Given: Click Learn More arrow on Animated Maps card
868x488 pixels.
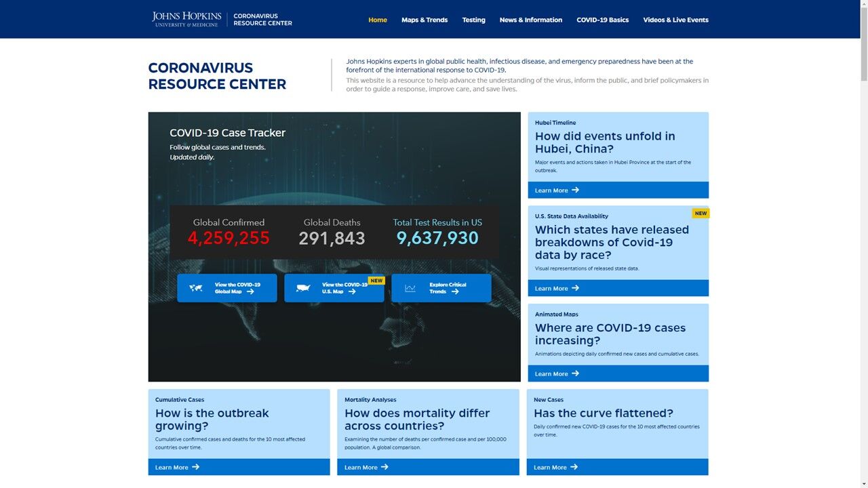Looking at the screenshot, I should click(575, 373).
